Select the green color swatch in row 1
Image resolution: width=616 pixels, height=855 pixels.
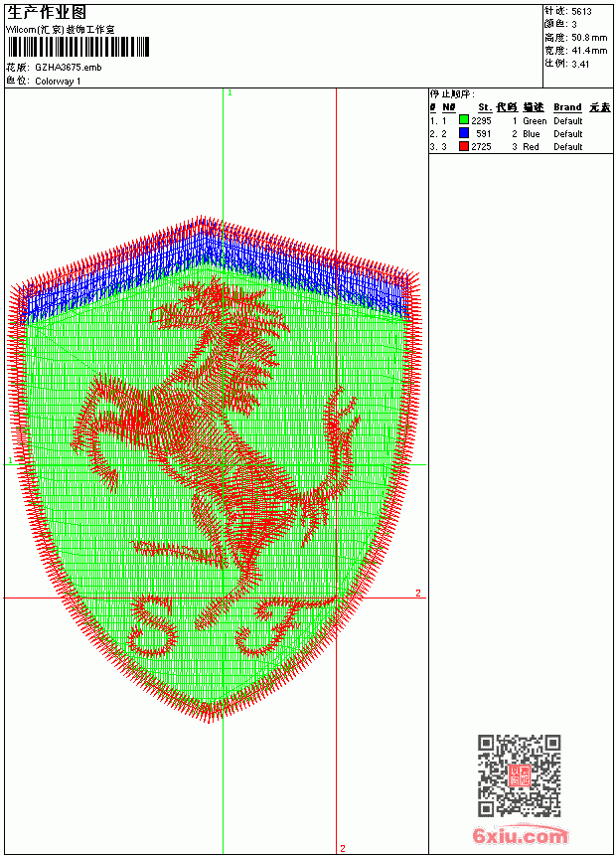464,120
